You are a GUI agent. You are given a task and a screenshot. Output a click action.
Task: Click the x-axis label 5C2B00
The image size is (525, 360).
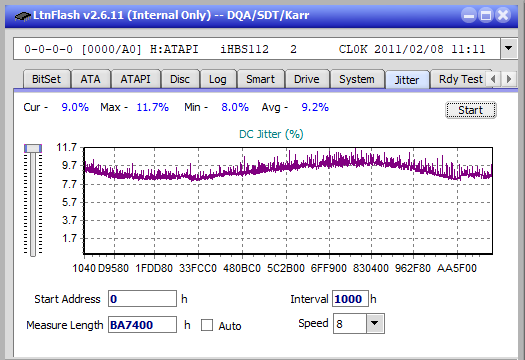[x=286, y=268]
